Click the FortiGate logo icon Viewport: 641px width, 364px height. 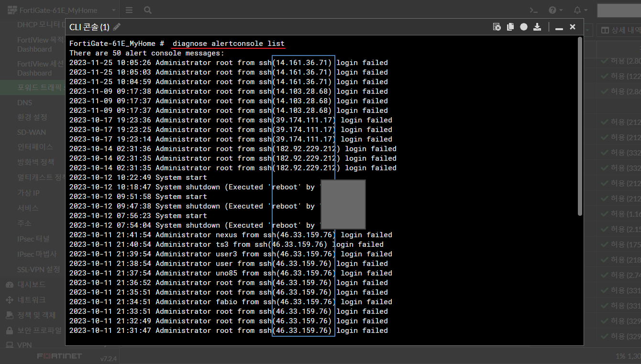pyautogui.click(x=12, y=10)
